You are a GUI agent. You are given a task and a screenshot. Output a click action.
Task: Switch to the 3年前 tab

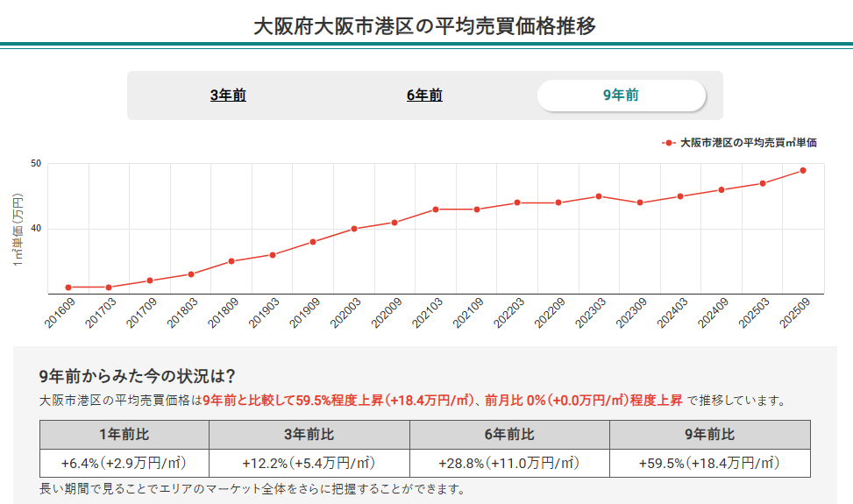coord(228,96)
